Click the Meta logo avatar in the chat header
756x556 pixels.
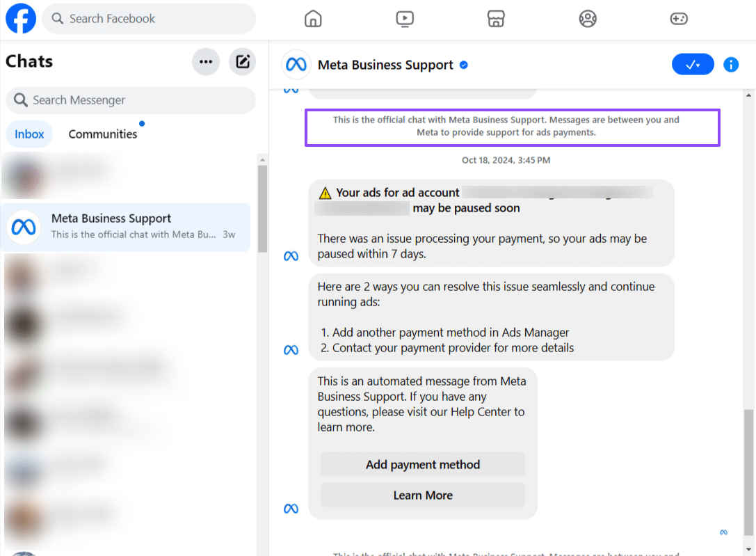pos(296,64)
